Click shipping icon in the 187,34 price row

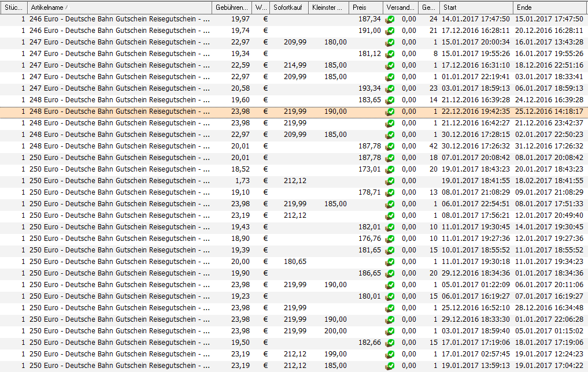click(390, 19)
